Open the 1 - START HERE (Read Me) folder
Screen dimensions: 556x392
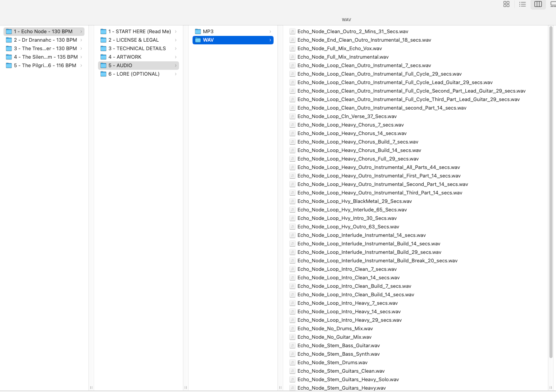pyautogui.click(x=139, y=32)
